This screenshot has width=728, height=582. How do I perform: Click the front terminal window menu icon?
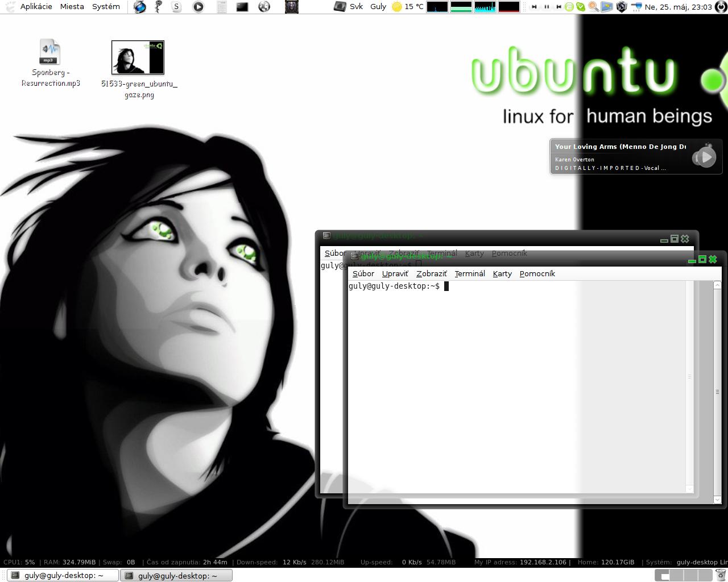354,256
